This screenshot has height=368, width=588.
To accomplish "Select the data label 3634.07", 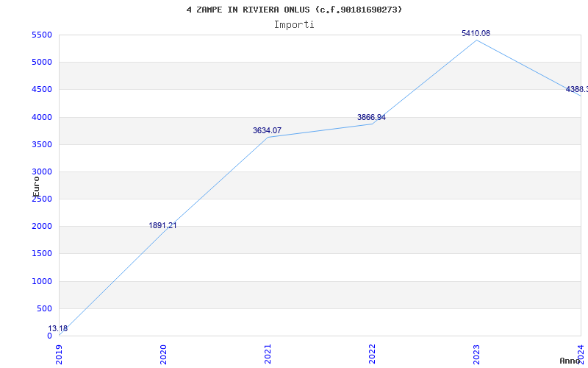I will tap(267, 131).
